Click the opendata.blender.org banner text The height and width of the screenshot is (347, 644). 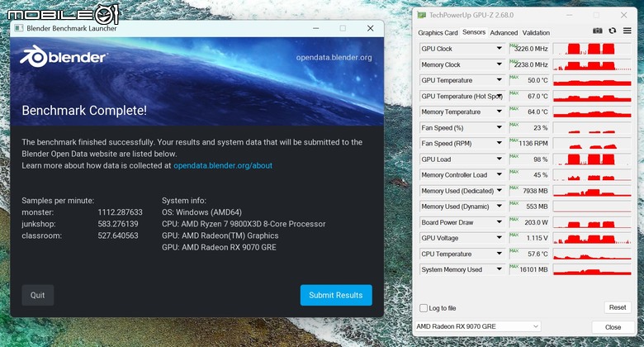point(334,58)
